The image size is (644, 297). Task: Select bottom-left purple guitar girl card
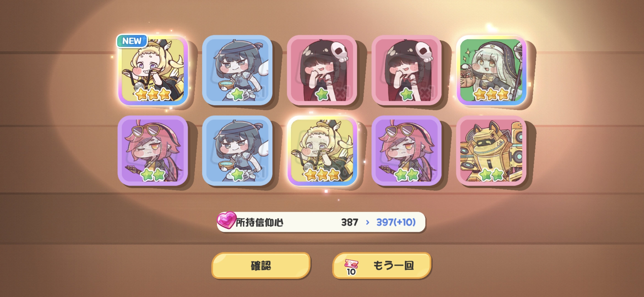[x=153, y=151]
